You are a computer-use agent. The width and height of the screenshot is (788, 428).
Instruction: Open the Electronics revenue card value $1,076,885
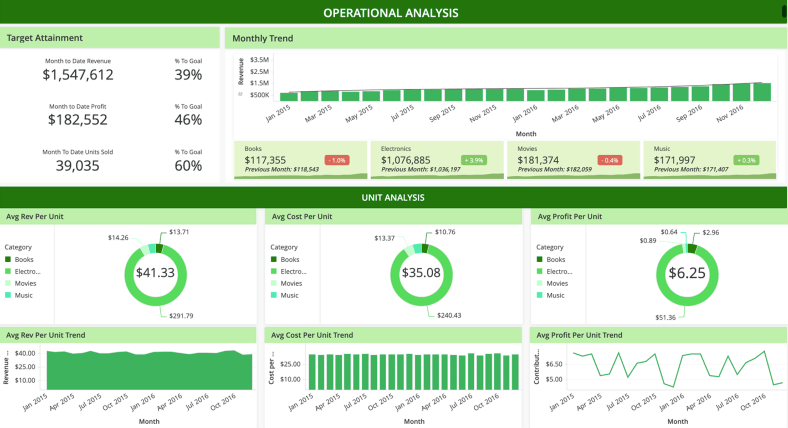pyautogui.click(x=406, y=160)
